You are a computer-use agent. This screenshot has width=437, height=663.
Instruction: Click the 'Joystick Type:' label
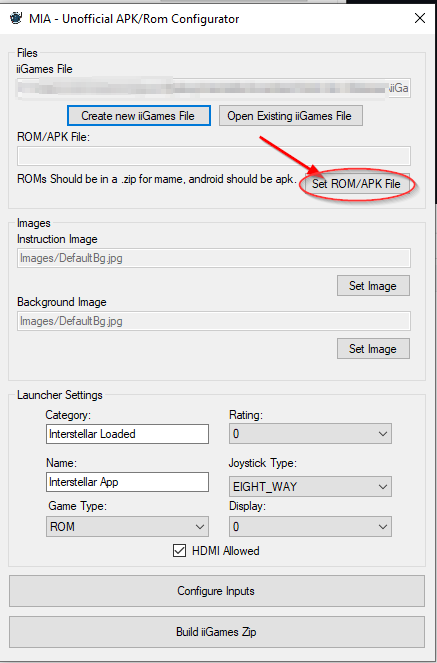pos(262,463)
